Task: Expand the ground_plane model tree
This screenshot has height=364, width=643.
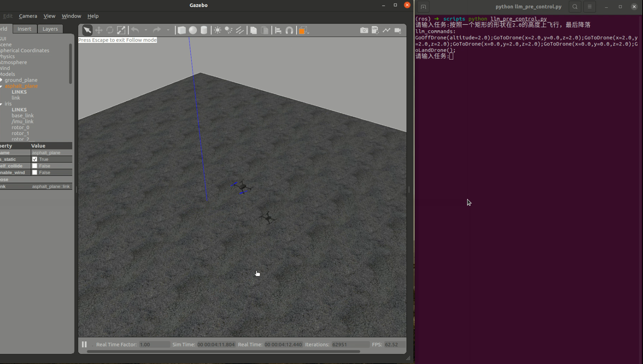Action: coord(1,80)
